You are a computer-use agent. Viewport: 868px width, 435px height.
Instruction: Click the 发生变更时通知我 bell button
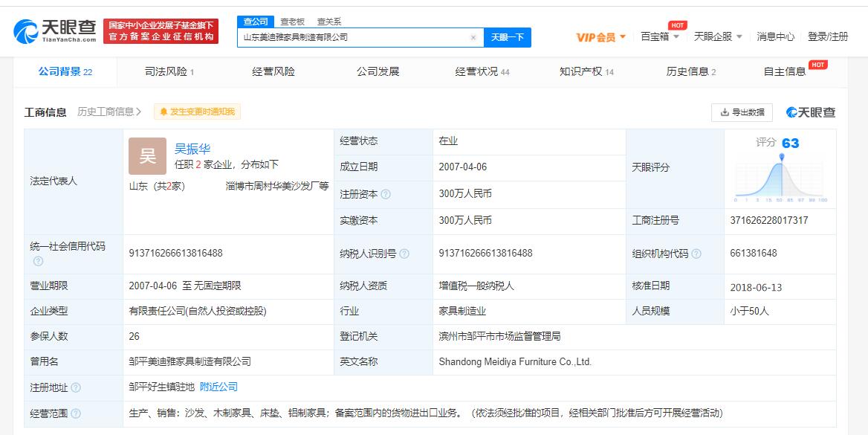pos(197,112)
